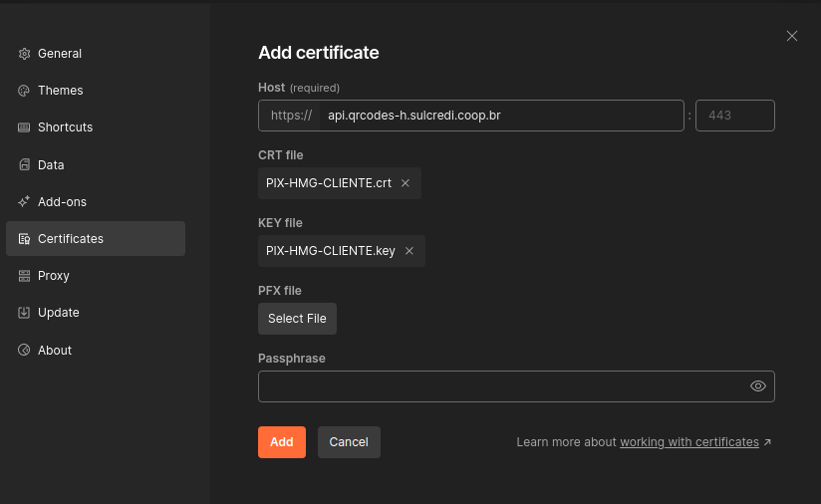The height and width of the screenshot is (504, 821).
Task: Choose a PFX file with Select File
Action: pyautogui.click(x=297, y=319)
